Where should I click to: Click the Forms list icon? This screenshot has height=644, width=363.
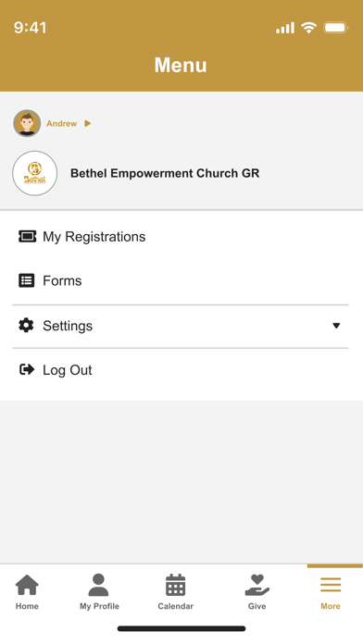pos(27,280)
